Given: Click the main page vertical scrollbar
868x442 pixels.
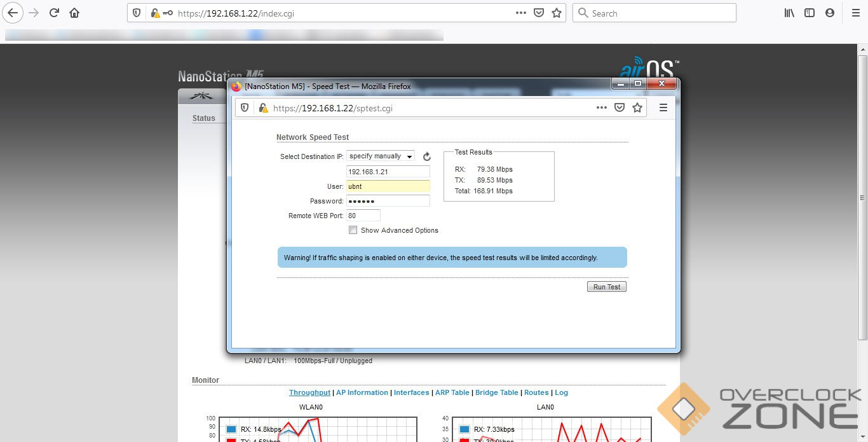Looking at the screenshot, I should (862, 197).
